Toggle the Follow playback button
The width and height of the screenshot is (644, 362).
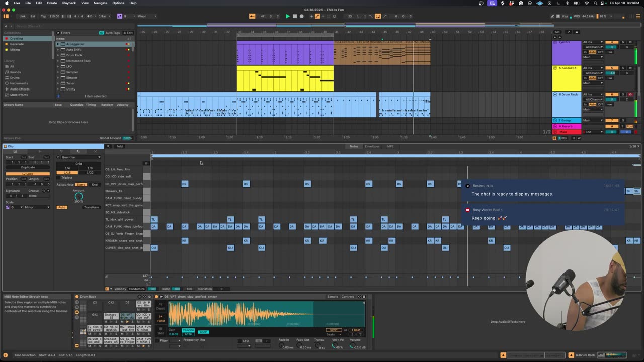pos(252,16)
